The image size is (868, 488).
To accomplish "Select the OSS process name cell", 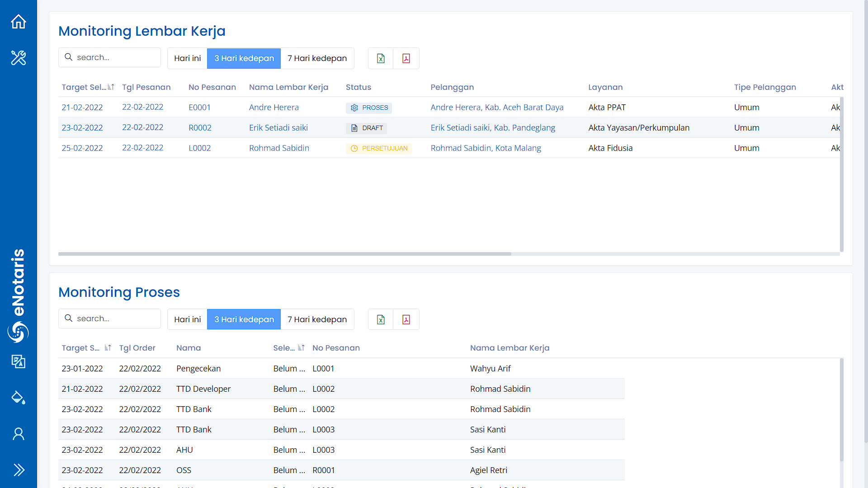I will 184,470.
